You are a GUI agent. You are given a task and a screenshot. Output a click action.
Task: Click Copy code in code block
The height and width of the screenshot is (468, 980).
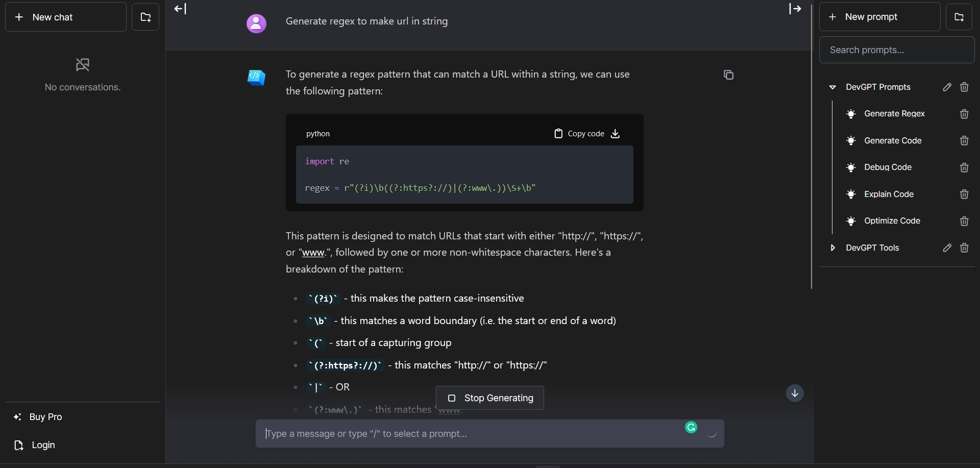tap(579, 134)
